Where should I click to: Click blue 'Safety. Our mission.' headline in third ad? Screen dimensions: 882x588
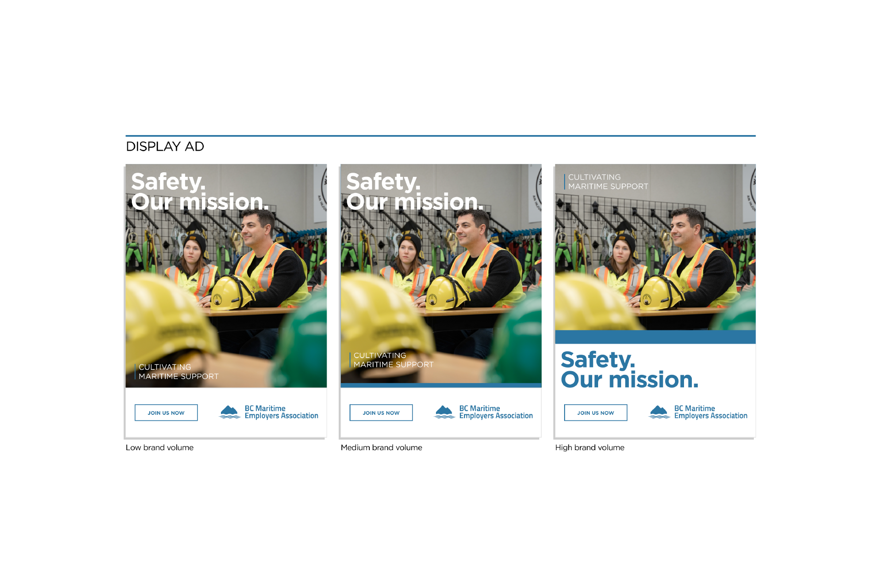(x=629, y=370)
